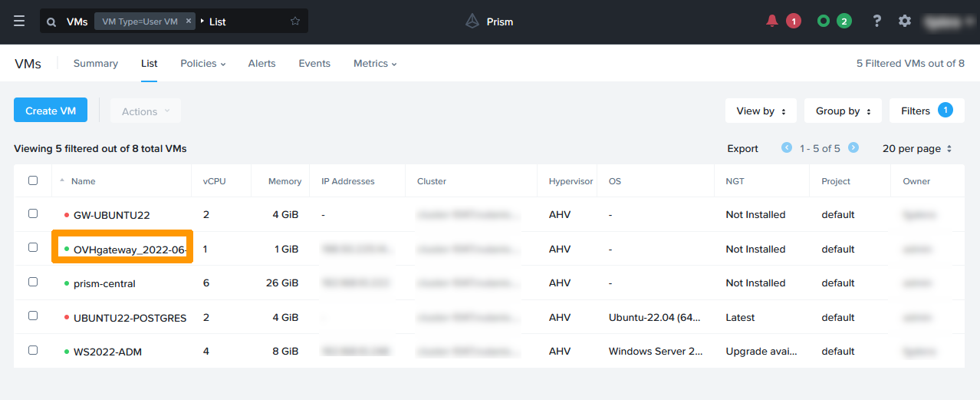Tick the prism-central row checkbox
The image size is (980, 400).
(x=33, y=282)
